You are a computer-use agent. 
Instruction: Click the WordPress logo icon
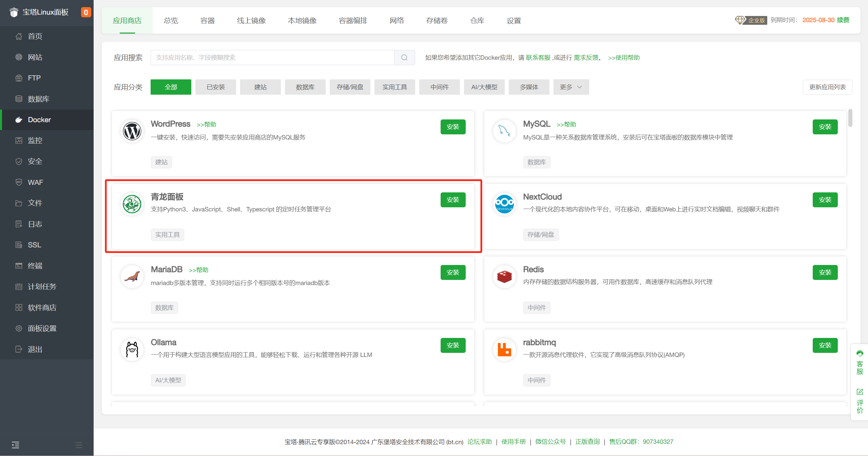coord(132,131)
